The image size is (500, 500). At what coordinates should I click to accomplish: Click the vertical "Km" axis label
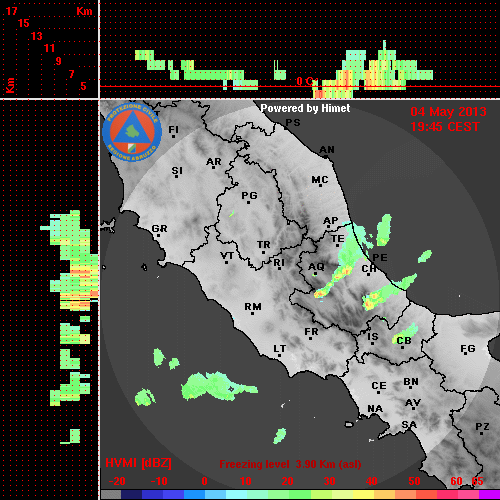(x=10, y=86)
